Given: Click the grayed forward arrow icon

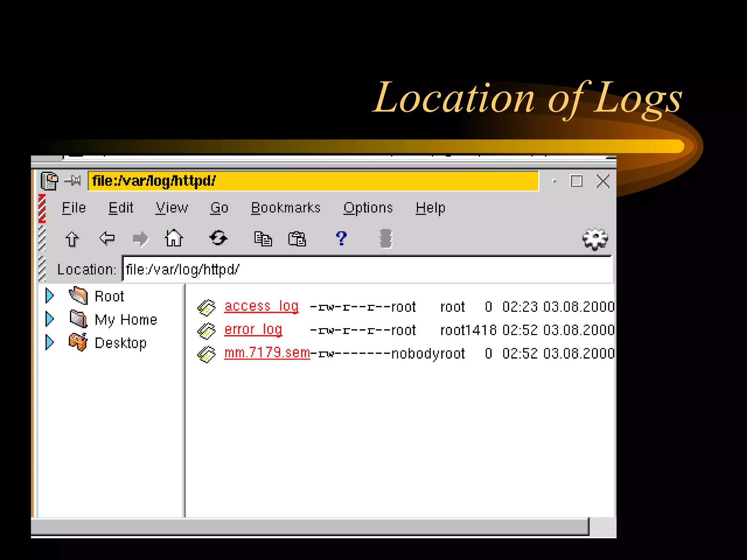Looking at the screenshot, I should pyautogui.click(x=140, y=239).
